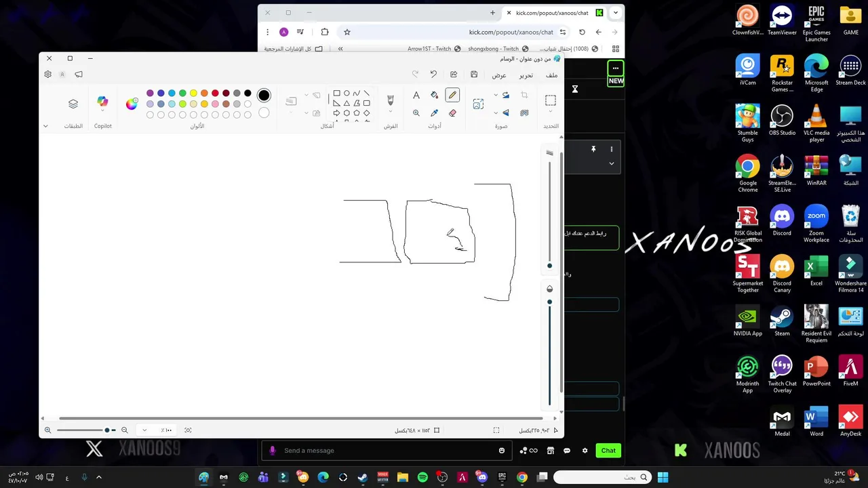Screen dimensions: 868x488
Task: Click the zoom slider handle in Paint status bar
Action: [x=107, y=430]
